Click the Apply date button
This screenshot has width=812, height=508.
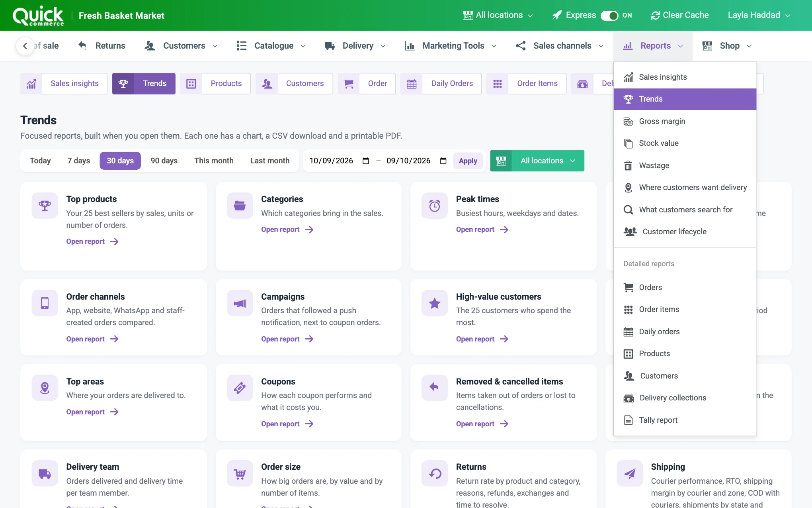point(468,161)
